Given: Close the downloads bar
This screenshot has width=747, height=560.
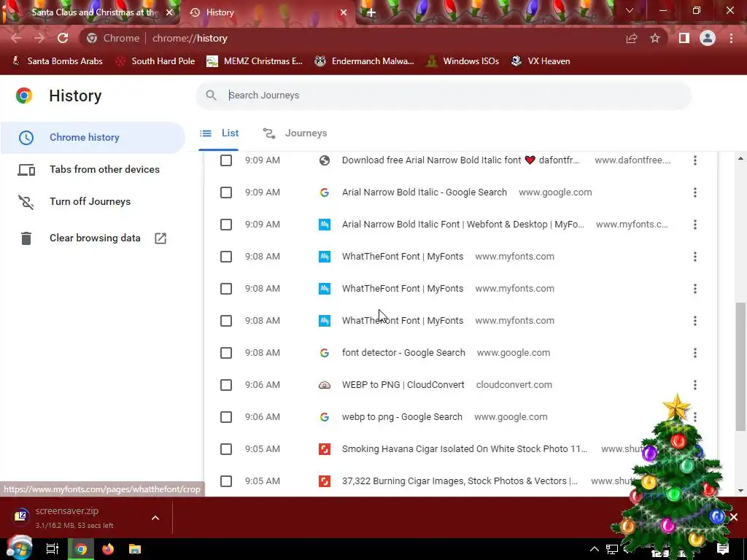Looking at the screenshot, I should [x=734, y=517].
